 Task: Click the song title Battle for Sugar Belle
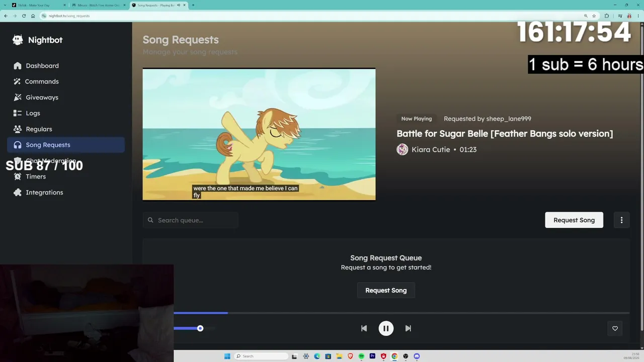(505, 134)
